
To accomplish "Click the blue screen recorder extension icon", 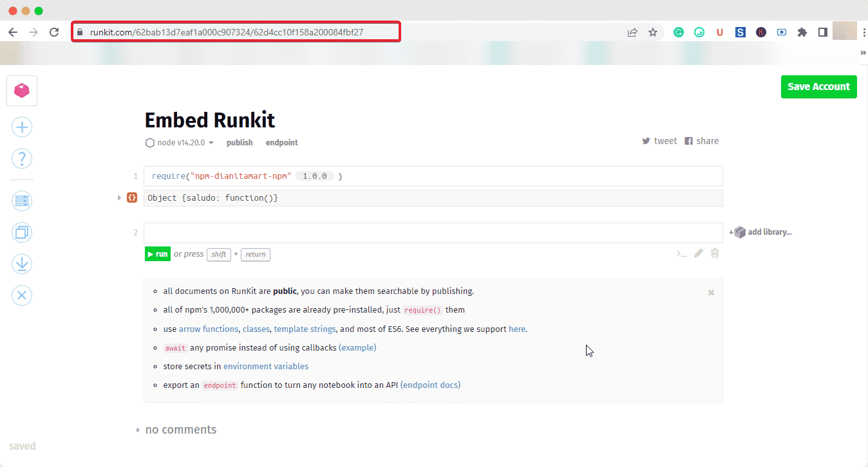I will pyautogui.click(x=782, y=32).
